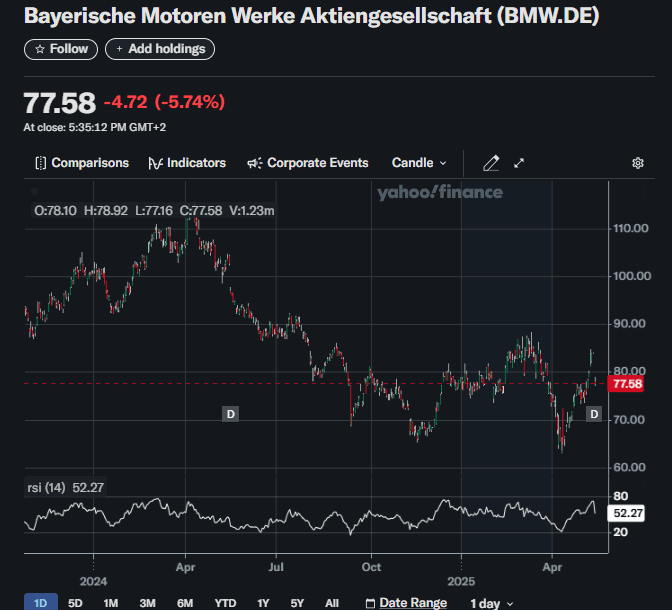Expand chart to full screen
Screen dimensions: 672x610
point(519,163)
